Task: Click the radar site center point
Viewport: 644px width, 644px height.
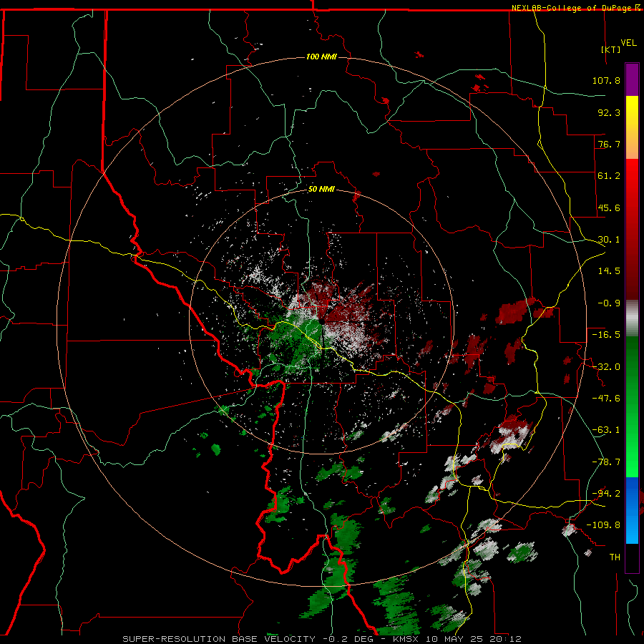Action: coord(322,323)
